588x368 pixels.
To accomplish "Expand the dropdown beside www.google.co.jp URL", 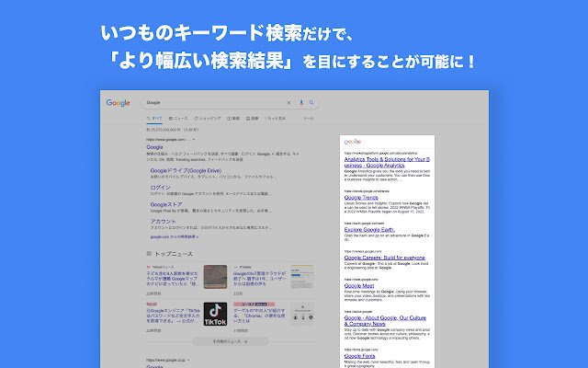I will (188, 360).
